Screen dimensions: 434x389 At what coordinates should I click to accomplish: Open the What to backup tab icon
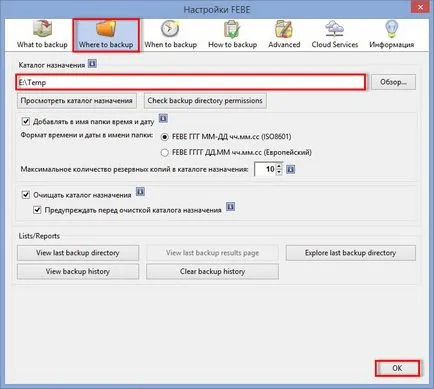pos(42,29)
